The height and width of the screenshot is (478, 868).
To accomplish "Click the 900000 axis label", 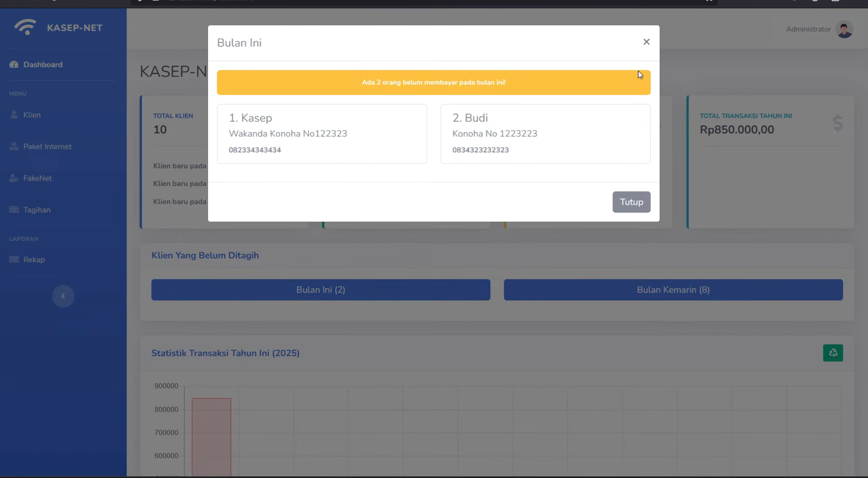I will click(x=166, y=386).
